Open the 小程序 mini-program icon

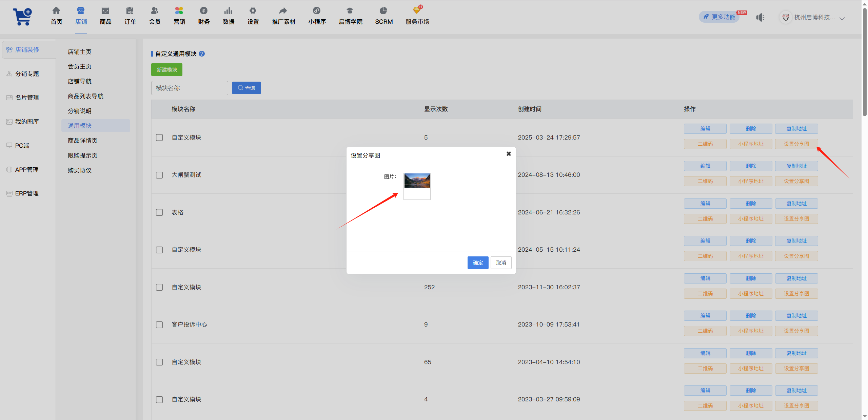click(x=317, y=11)
